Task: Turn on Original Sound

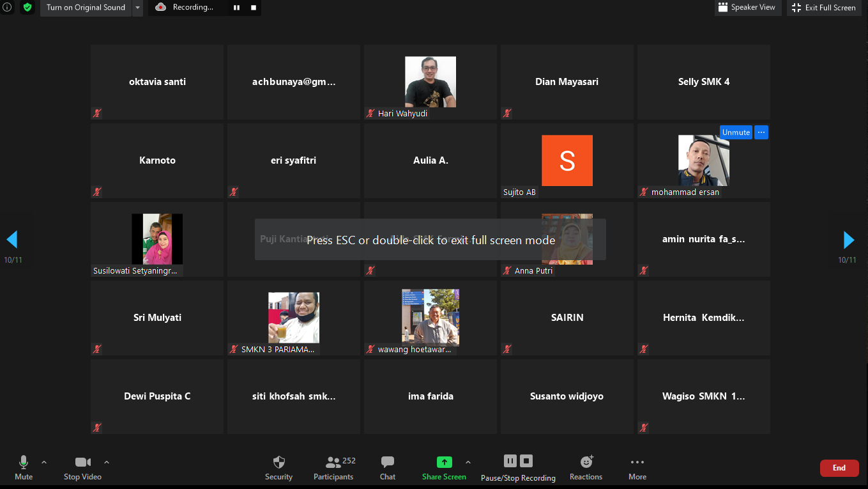Action: (86, 8)
